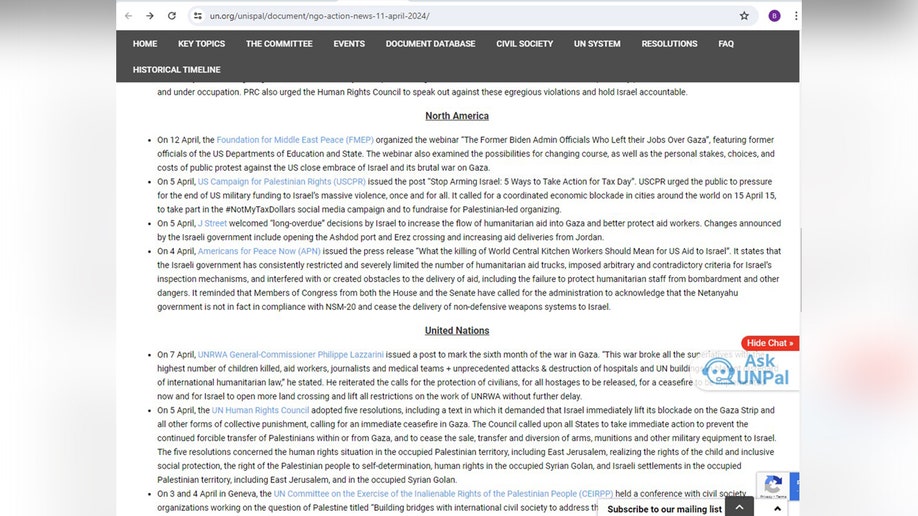Open Americans for Peace Now (APN) link
The height and width of the screenshot is (516, 918).
pos(259,251)
